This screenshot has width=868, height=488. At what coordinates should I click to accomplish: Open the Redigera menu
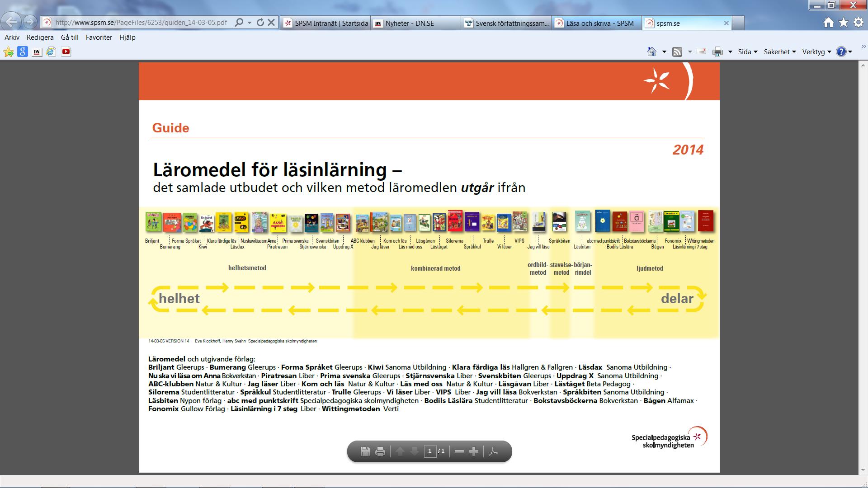40,38
